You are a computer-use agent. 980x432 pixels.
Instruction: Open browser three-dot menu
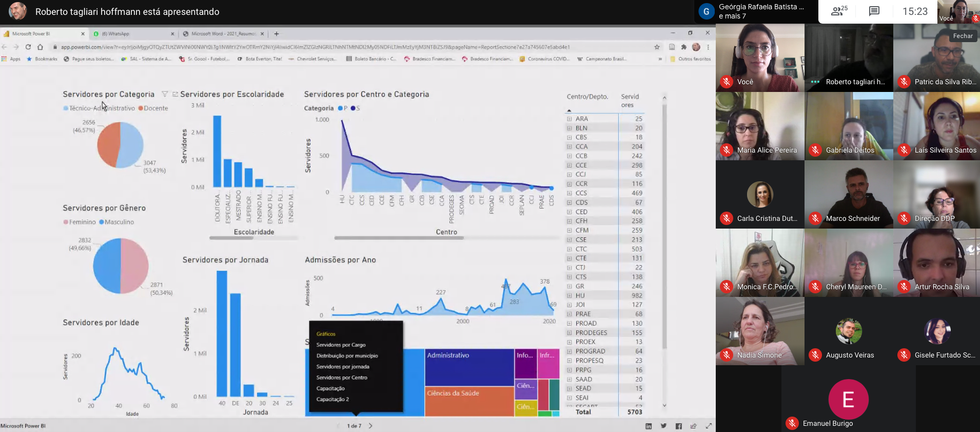[708, 47]
